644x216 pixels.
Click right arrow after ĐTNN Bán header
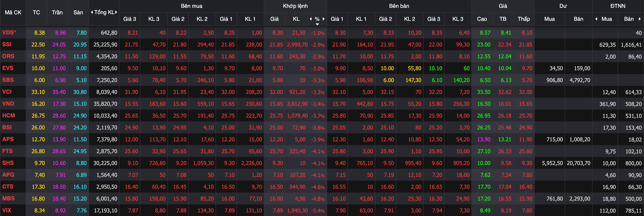[x=640, y=19]
